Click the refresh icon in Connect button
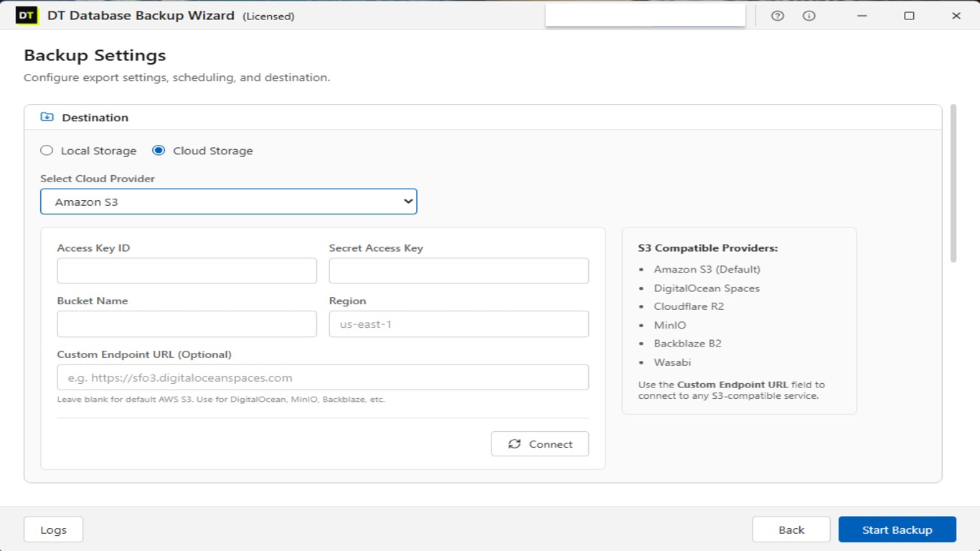This screenshot has width=980, height=551. tap(514, 444)
